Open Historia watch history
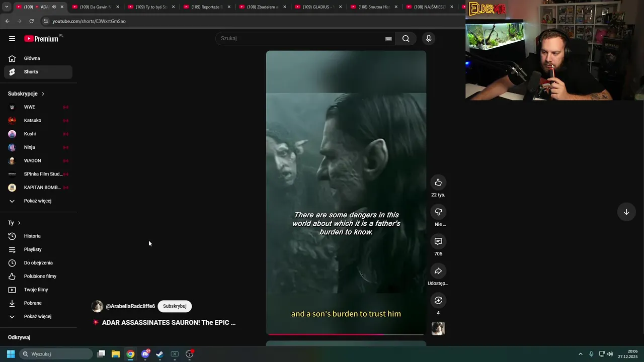The image size is (644, 362). [38, 236]
